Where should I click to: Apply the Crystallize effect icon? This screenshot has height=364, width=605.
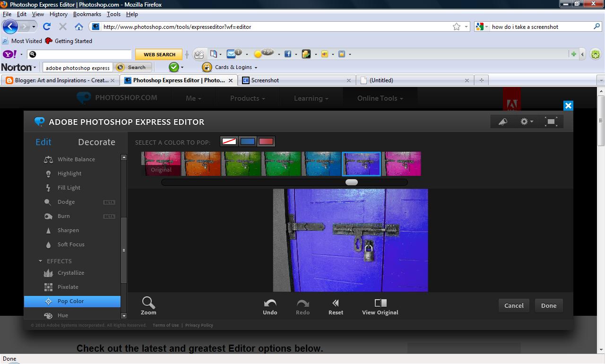coord(48,273)
